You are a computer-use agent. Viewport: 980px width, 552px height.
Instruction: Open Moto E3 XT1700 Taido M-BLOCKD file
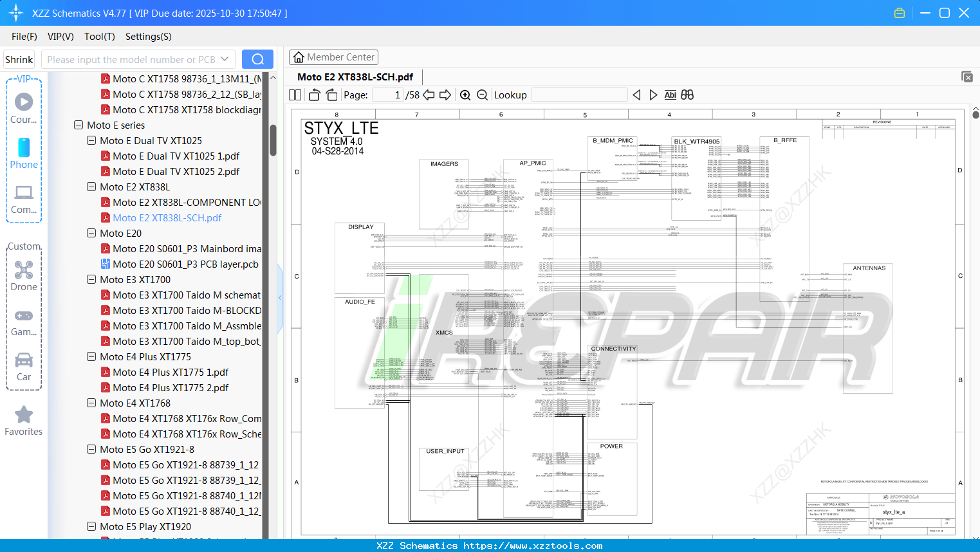click(181, 310)
